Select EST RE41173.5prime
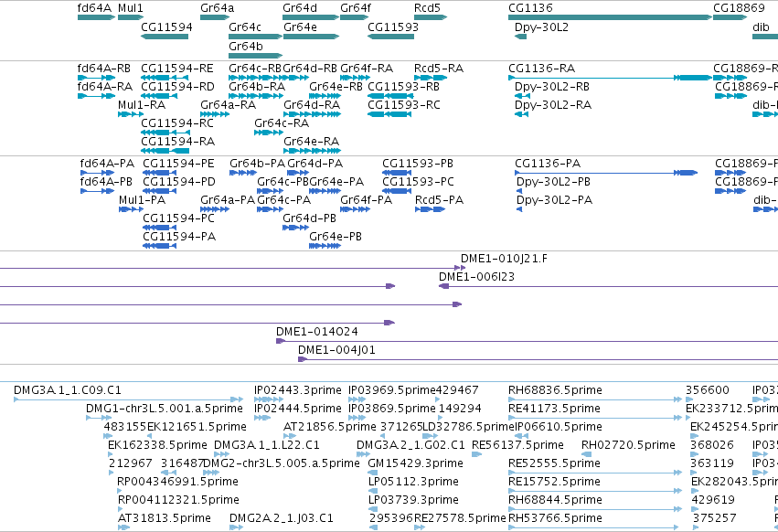778x532 pixels. tap(595, 418)
